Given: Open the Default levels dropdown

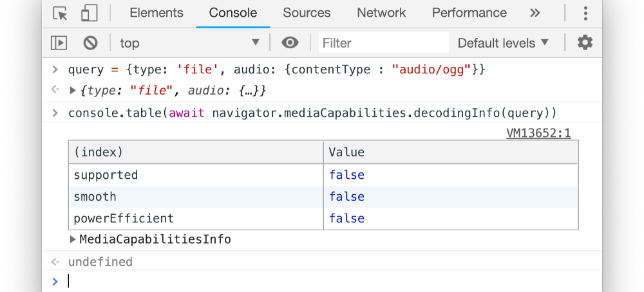Looking at the screenshot, I should [x=503, y=43].
